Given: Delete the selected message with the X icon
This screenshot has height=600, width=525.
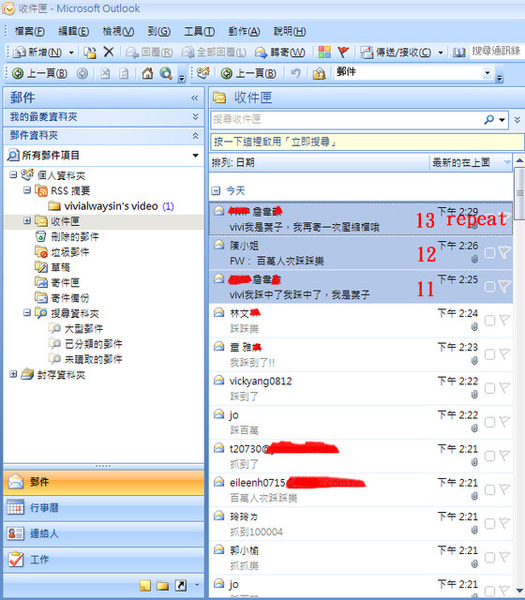Looking at the screenshot, I should click(x=109, y=52).
